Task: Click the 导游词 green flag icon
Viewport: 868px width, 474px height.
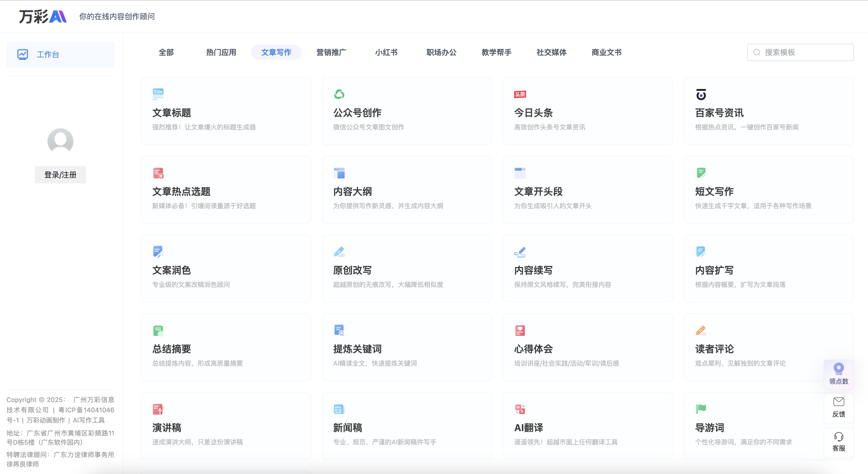Action: click(701, 409)
